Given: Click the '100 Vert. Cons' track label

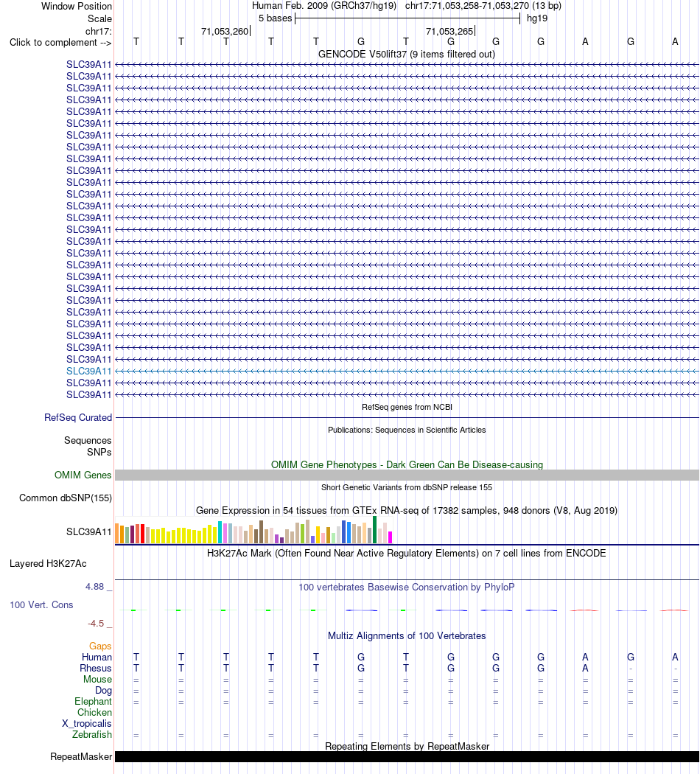Looking at the screenshot, I should [41, 605].
